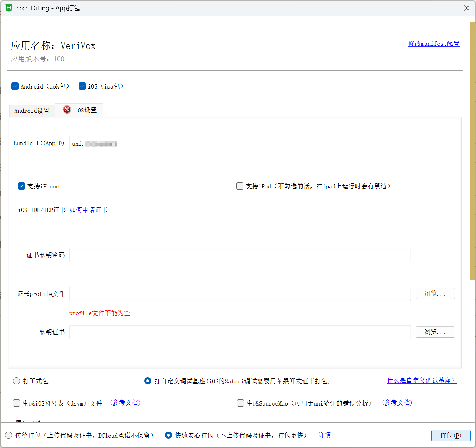476x448 pixels.
Task: Select 打自定义调试基座 radio option
Action: 148,381
